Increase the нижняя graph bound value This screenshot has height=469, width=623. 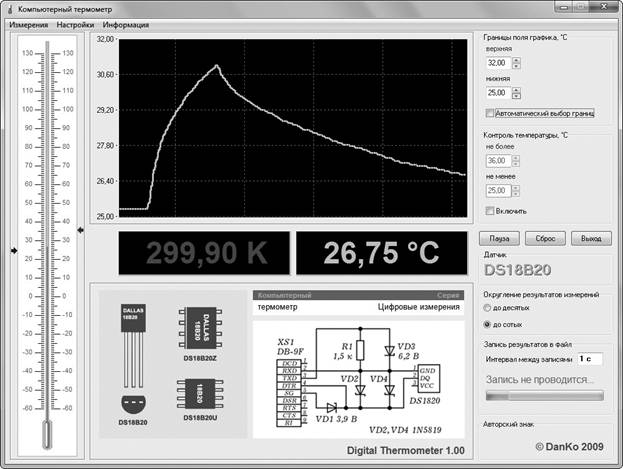click(516, 90)
